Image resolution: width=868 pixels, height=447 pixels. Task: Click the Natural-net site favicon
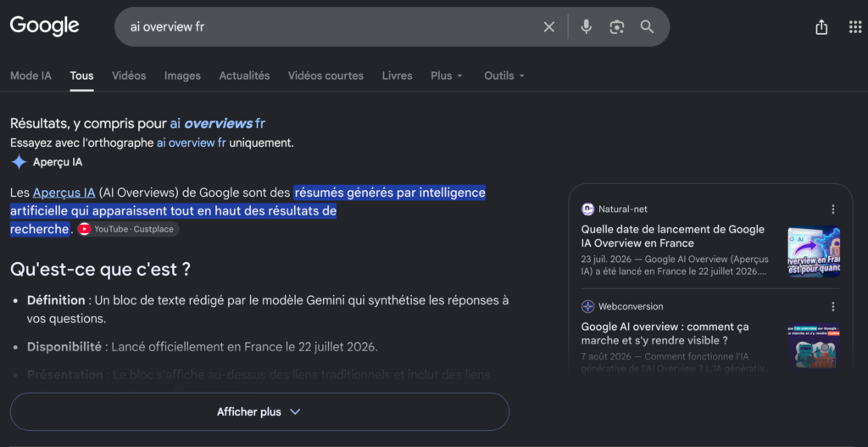point(587,210)
